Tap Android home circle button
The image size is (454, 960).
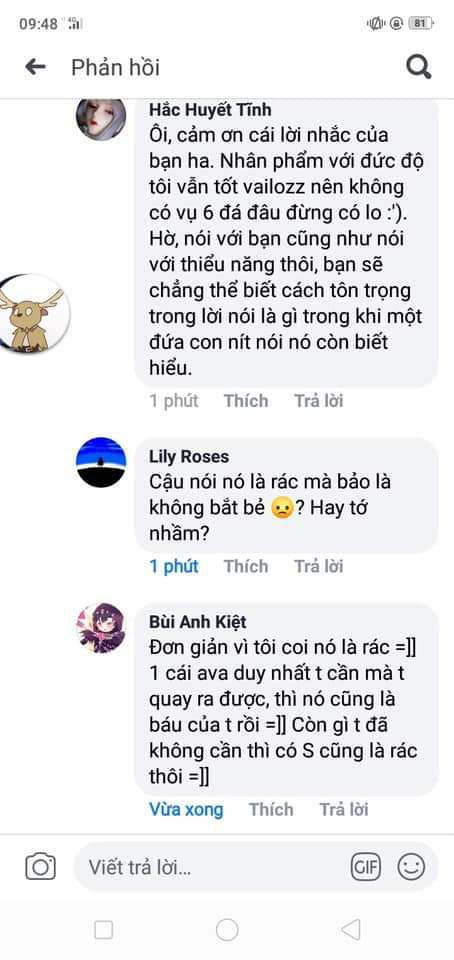pyautogui.click(x=227, y=930)
